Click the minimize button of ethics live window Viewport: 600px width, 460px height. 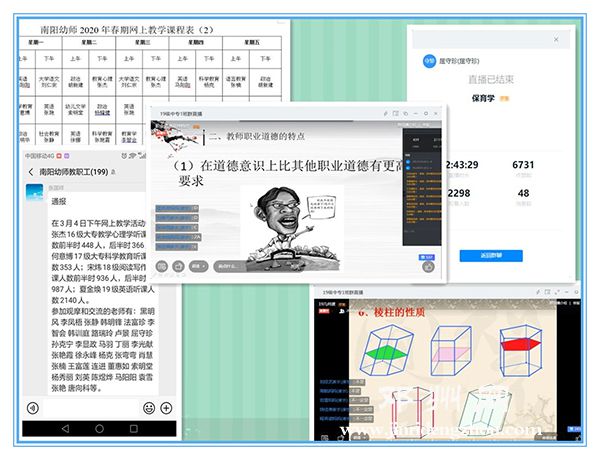tap(416, 114)
